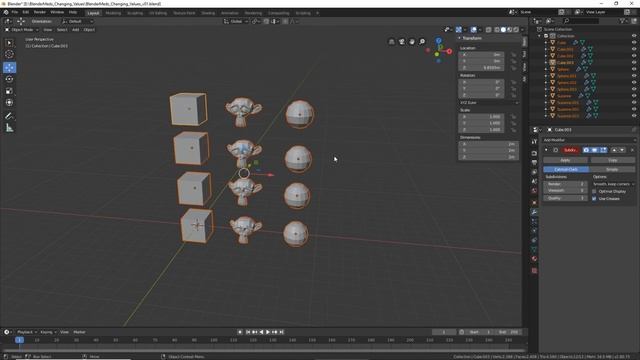Click the outliner search field
Viewport: 640px width, 360px height.
[581, 21]
